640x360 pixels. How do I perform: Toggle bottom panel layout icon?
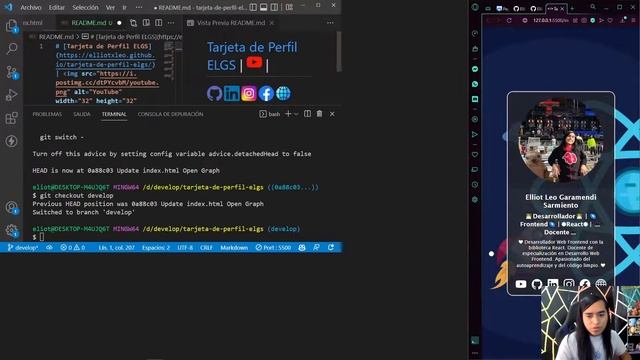[264, 7]
